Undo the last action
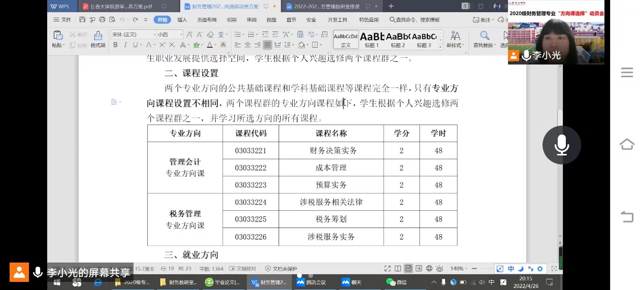Image resolution: width=644 pixels, height=290 pixels. tap(122, 20)
